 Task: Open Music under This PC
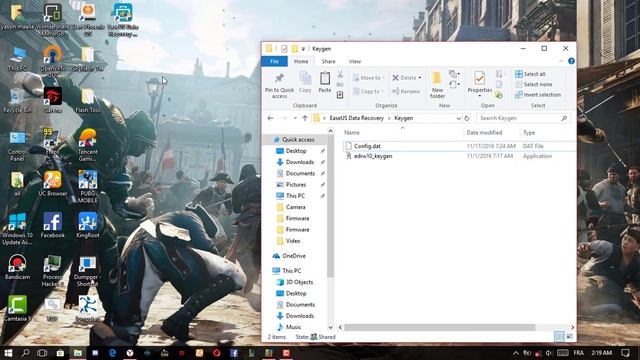293,327
